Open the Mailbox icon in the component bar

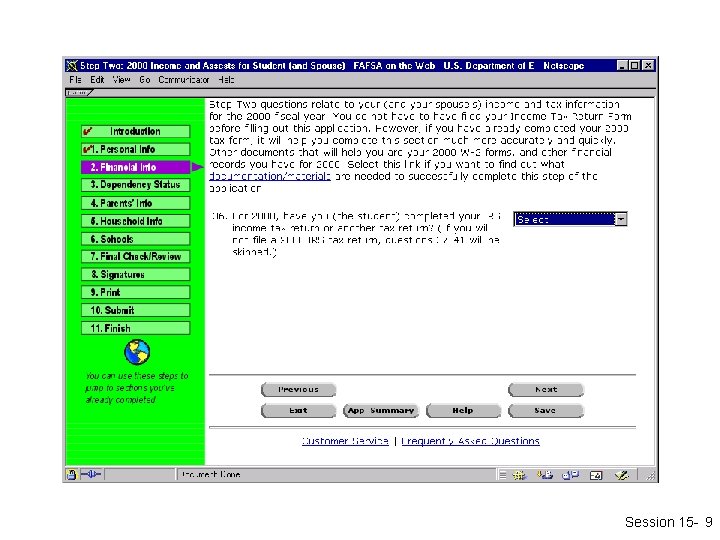tap(545, 475)
